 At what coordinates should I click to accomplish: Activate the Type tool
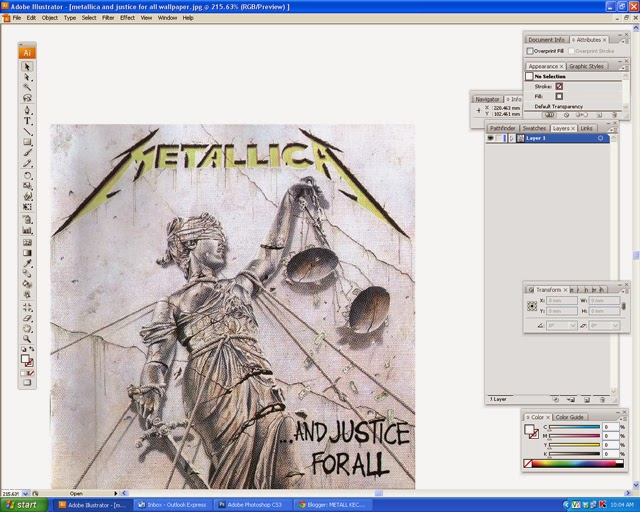(x=27, y=121)
